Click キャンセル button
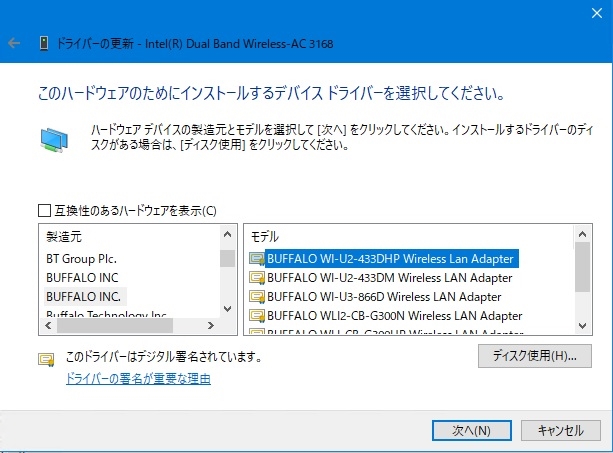The width and height of the screenshot is (613, 453). (x=561, y=430)
